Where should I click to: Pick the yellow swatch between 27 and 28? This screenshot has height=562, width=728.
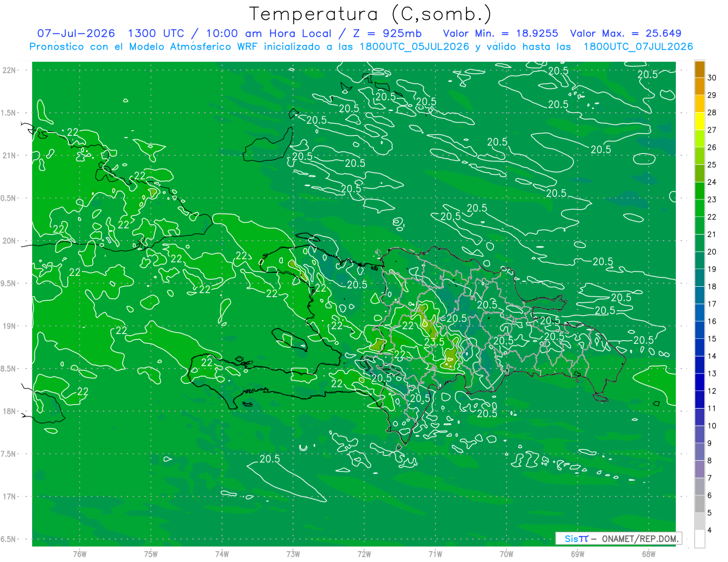(x=699, y=121)
